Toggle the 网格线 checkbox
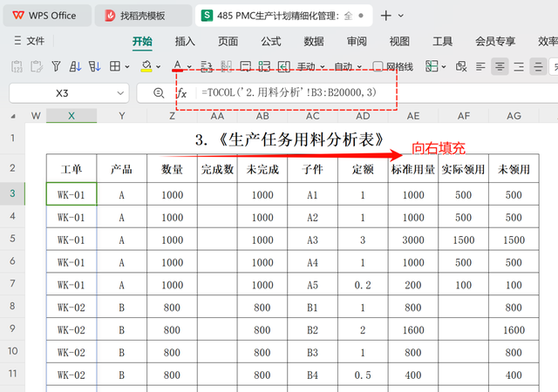Image resolution: width=558 pixels, height=392 pixels. click(378, 66)
